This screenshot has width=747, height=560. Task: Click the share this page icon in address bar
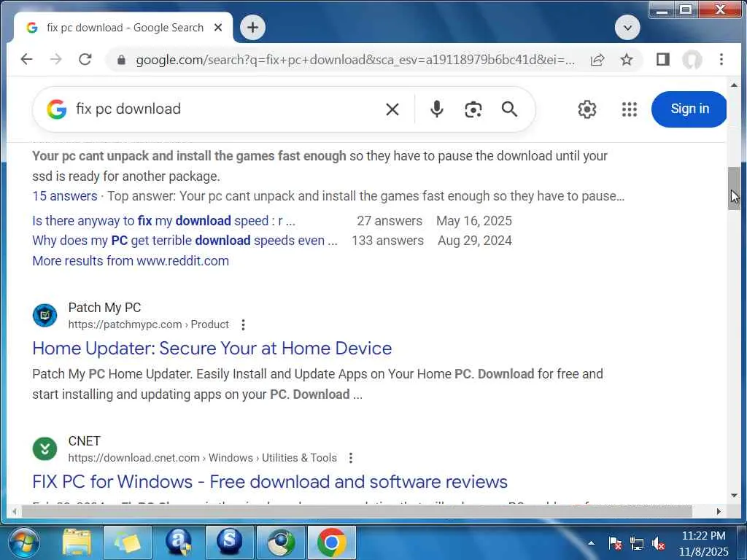[x=597, y=60]
